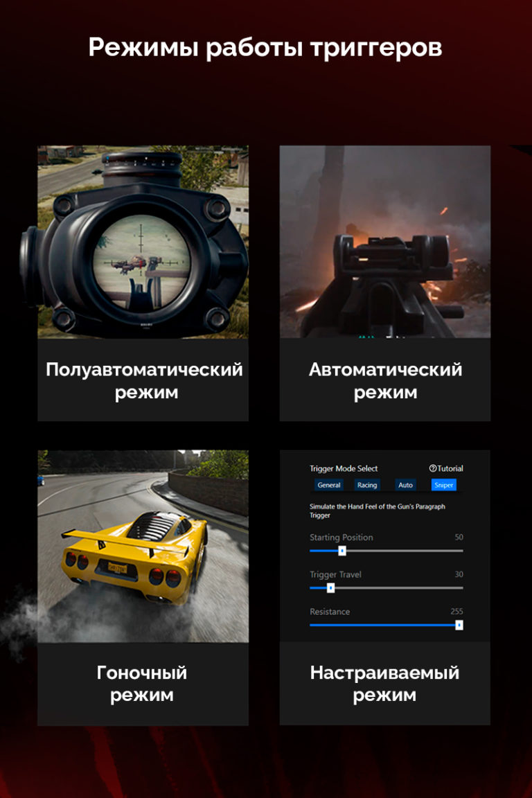Click the 'Гоночный режим' caption
Screen dimensions: 532x798
(142, 684)
